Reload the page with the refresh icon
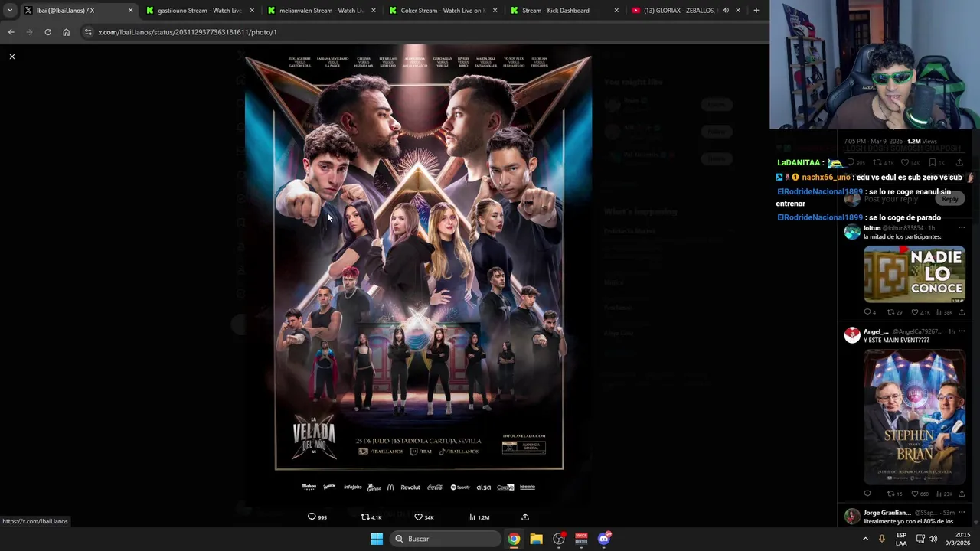This screenshot has height=551, width=980. (x=47, y=32)
